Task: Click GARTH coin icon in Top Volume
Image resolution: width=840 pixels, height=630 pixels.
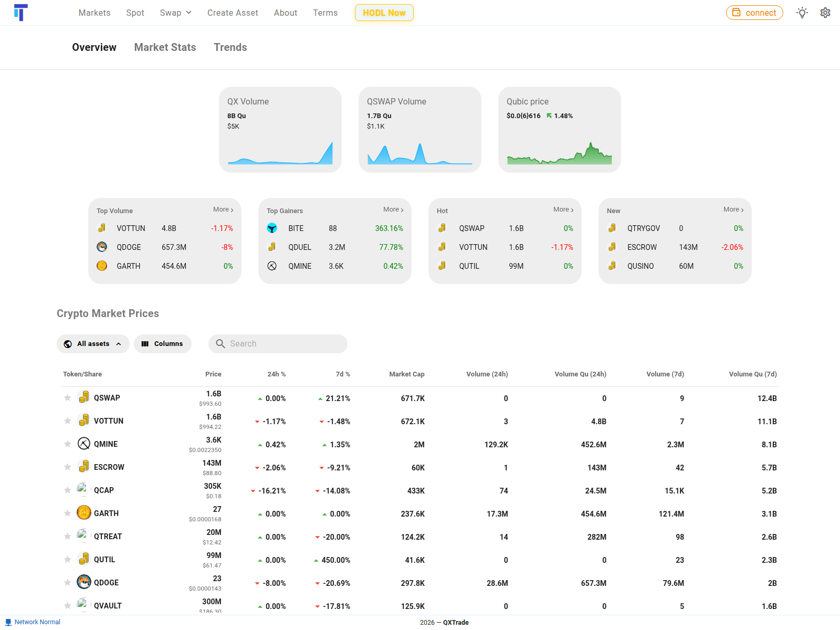Action: coord(102,266)
